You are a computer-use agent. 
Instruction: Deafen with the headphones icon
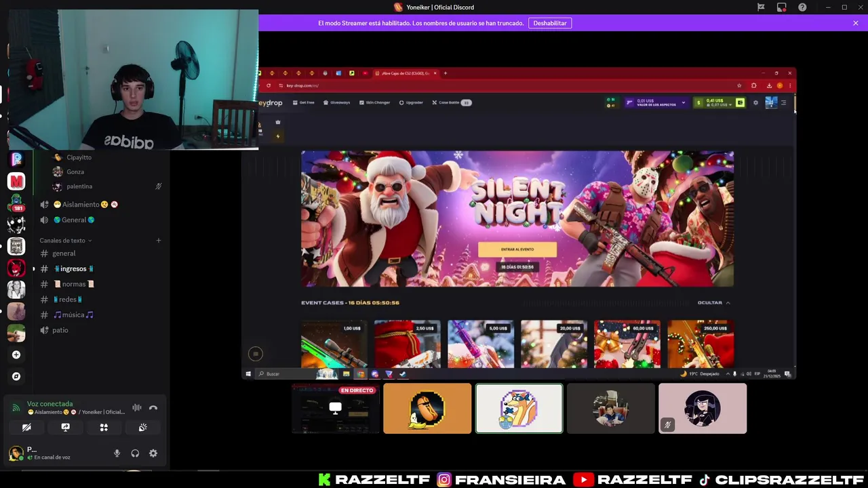135,453
